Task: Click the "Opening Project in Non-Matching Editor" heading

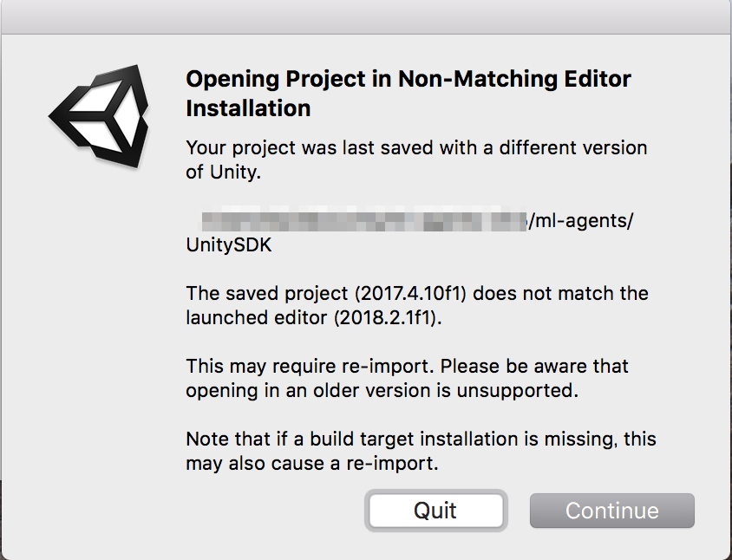Action: pyautogui.click(x=408, y=80)
